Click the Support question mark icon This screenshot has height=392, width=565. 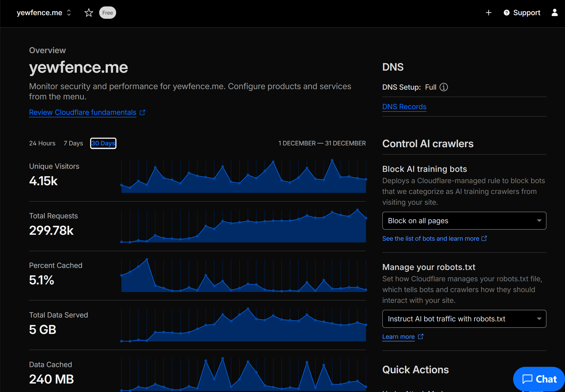click(506, 13)
